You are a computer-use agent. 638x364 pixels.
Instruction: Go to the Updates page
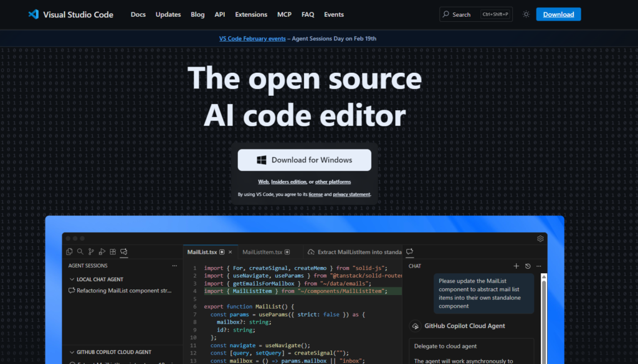[x=168, y=14]
